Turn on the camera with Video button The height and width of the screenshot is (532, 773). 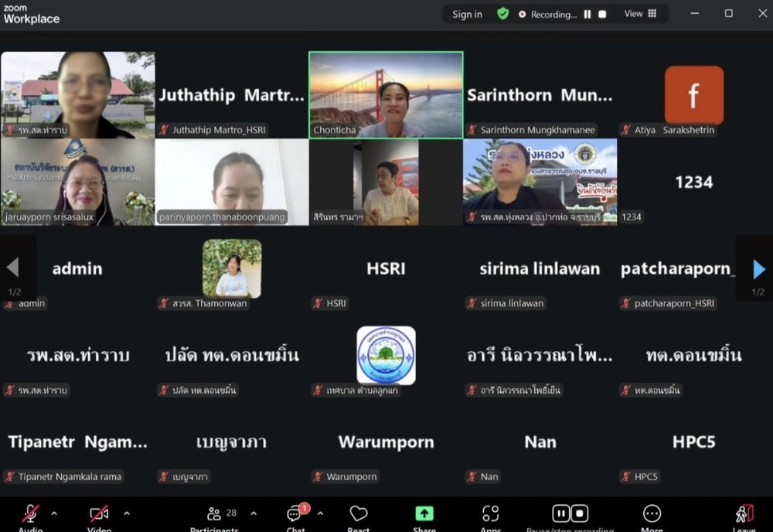(99, 514)
